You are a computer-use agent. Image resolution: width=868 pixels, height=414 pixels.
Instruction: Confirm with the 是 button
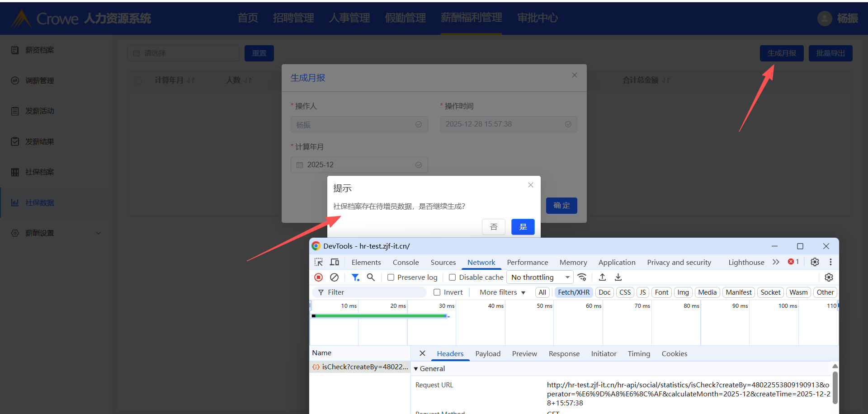523,227
